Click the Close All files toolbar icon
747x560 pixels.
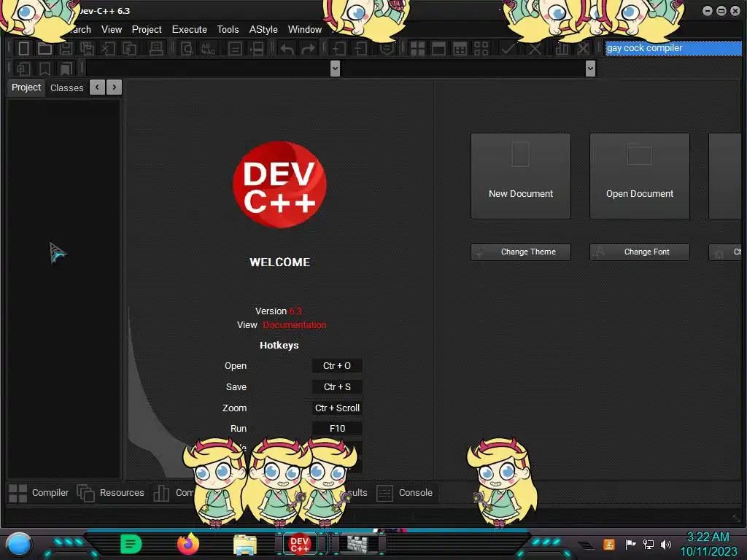(x=130, y=49)
